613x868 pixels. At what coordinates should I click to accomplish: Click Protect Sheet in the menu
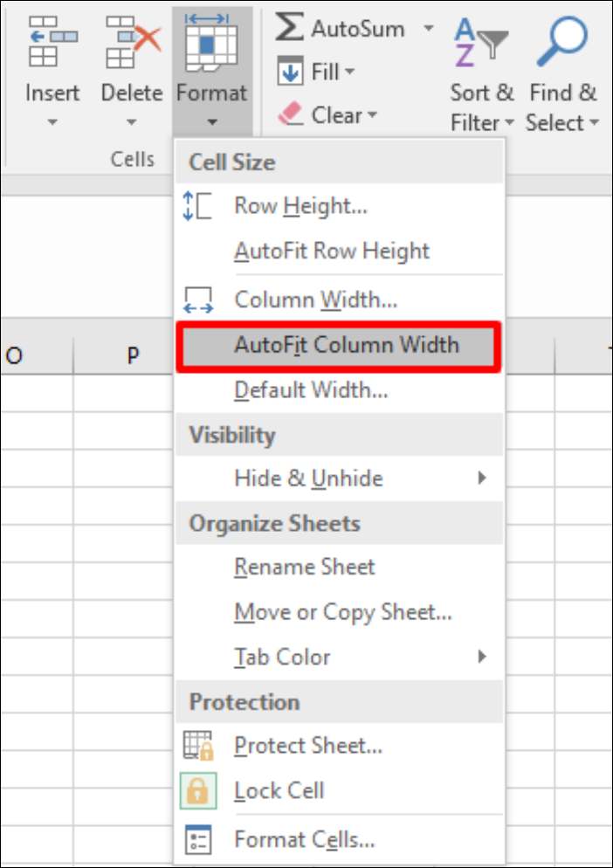307,746
